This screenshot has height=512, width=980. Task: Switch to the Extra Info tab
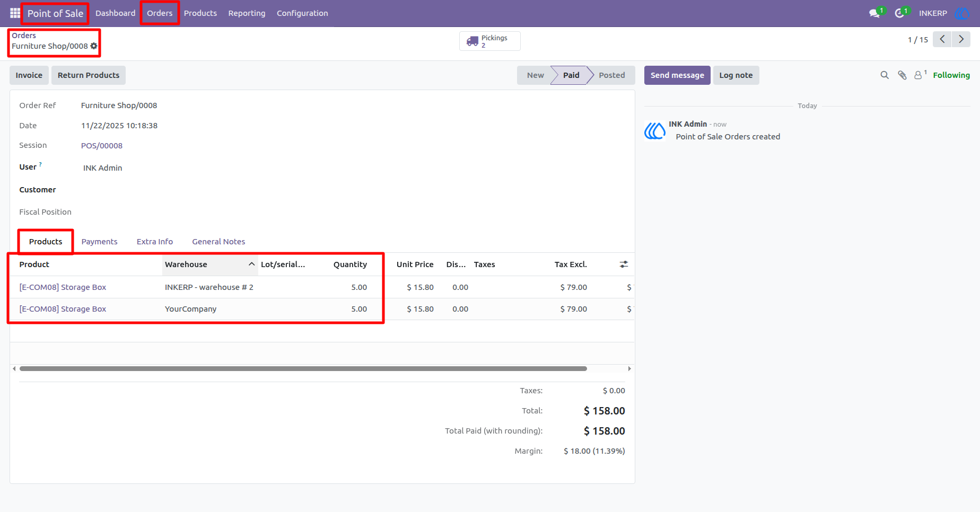[155, 242]
